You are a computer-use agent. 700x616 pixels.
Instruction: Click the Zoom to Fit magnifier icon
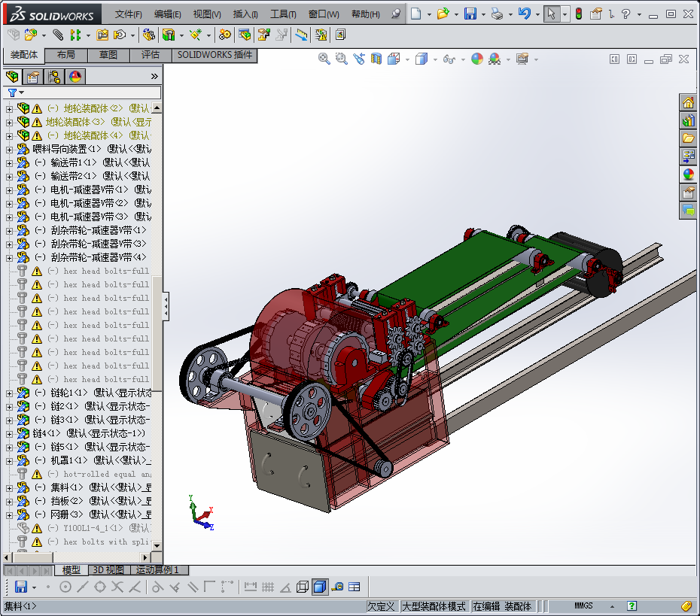coord(324,59)
